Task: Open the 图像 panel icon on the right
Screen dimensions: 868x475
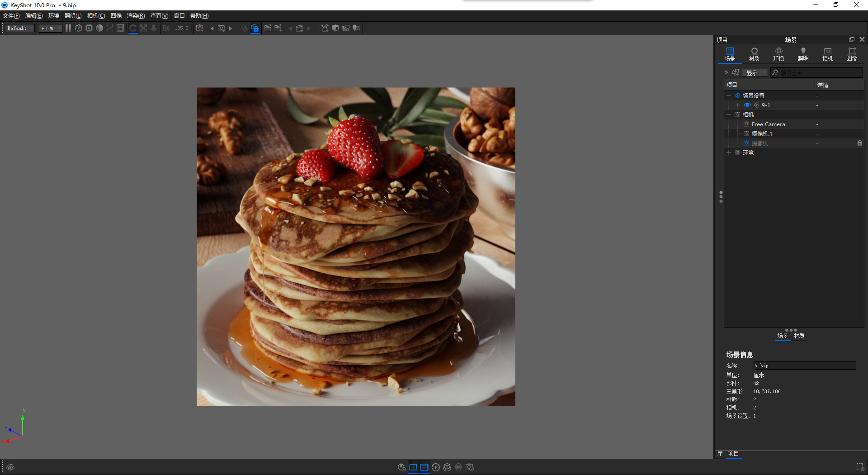Action: [x=851, y=53]
